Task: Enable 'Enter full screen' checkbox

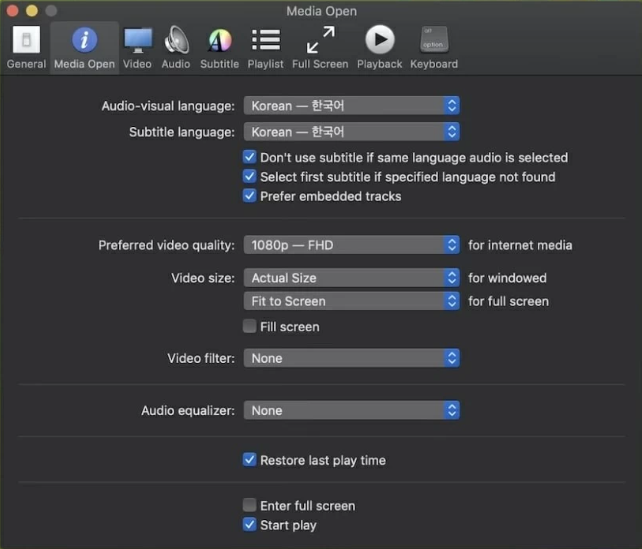Action: [250, 506]
